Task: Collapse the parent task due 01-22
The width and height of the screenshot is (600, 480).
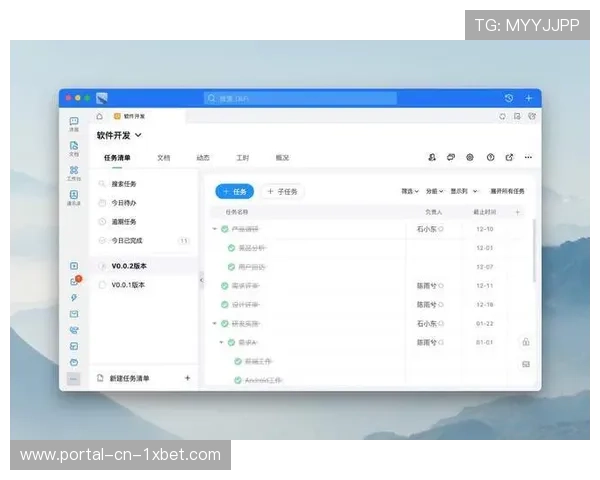Action: (215, 323)
